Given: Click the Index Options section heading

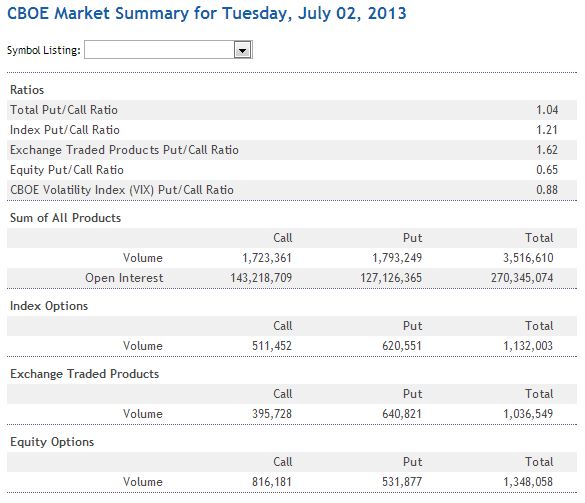Looking at the screenshot, I should 49,306.
